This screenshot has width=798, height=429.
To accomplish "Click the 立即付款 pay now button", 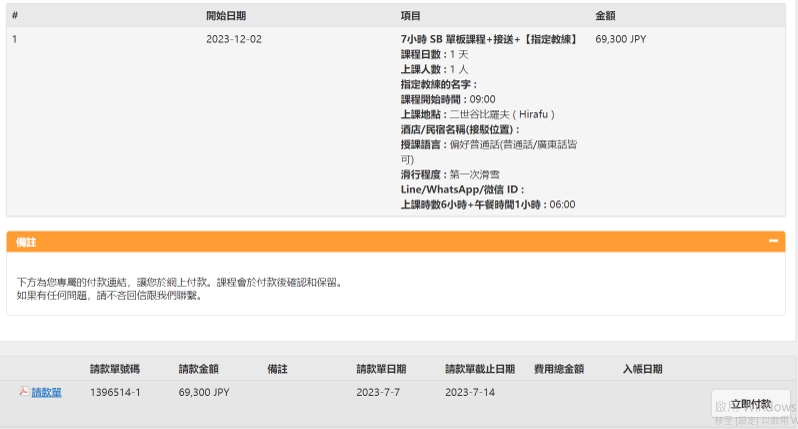I will [x=751, y=404].
